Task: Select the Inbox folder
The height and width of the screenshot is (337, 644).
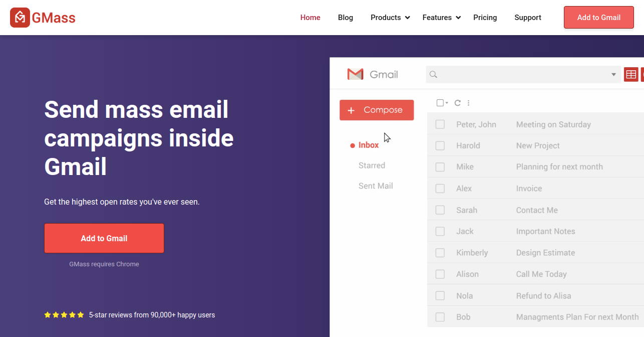Action: [369, 145]
